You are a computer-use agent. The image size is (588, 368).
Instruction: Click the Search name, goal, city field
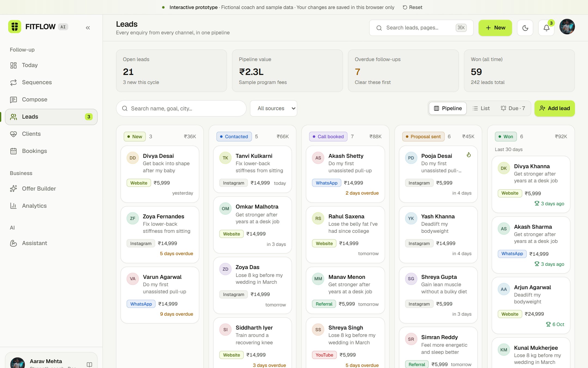coord(181,108)
